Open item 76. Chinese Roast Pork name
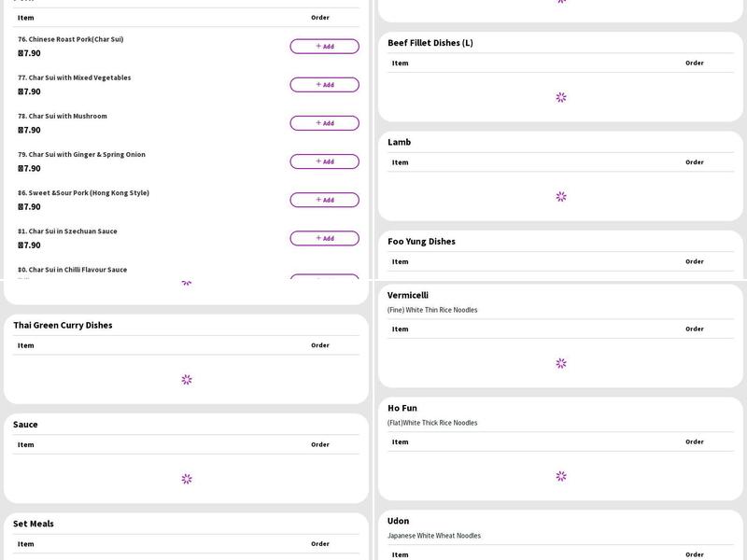 tap(71, 39)
